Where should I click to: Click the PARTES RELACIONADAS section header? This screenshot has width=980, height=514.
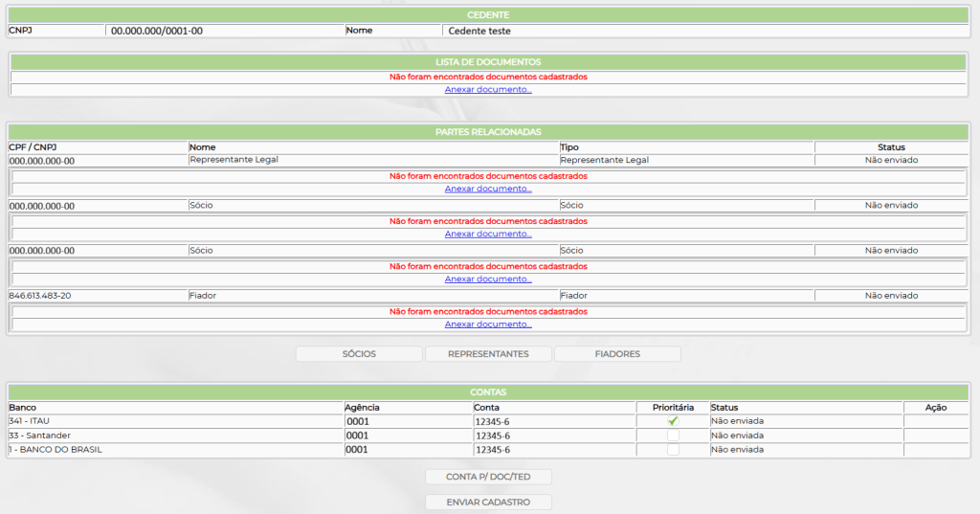pyautogui.click(x=488, y=132)
